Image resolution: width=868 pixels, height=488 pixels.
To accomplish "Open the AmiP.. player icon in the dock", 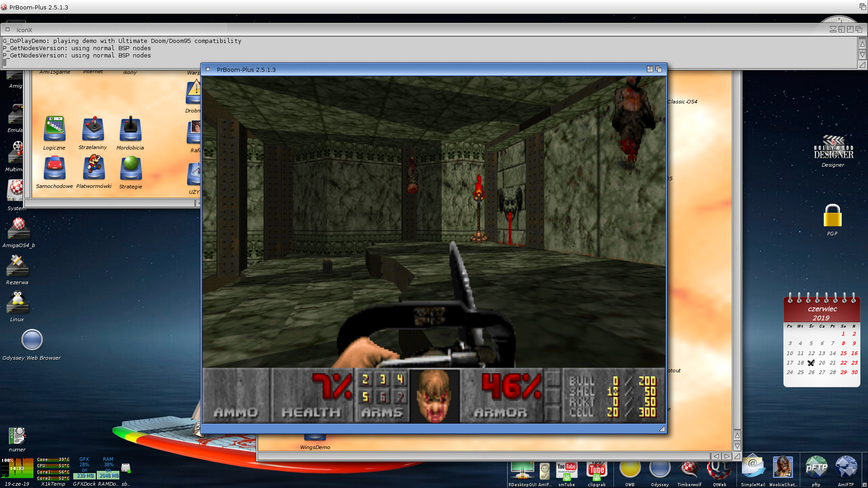I will (545, 472).
